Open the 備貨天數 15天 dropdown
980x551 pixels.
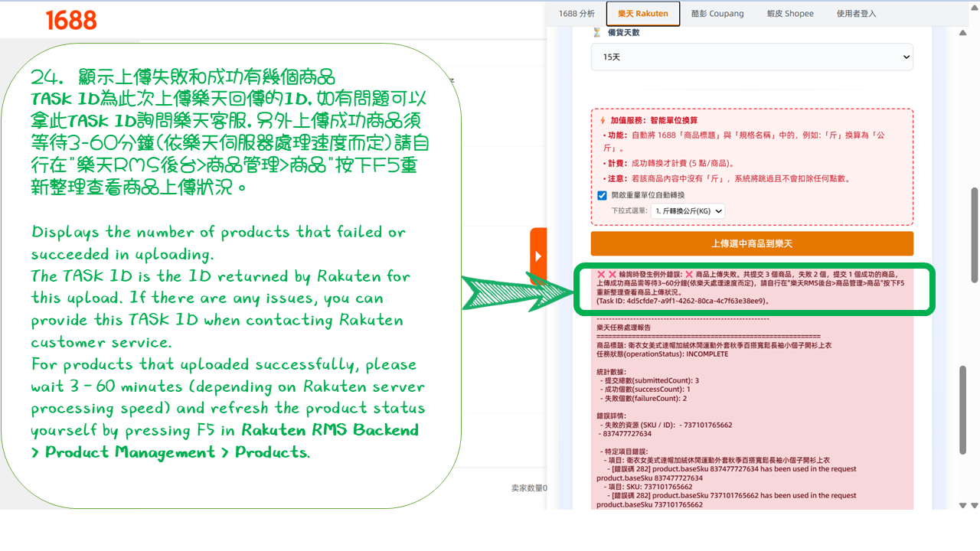tap(751, 57)
